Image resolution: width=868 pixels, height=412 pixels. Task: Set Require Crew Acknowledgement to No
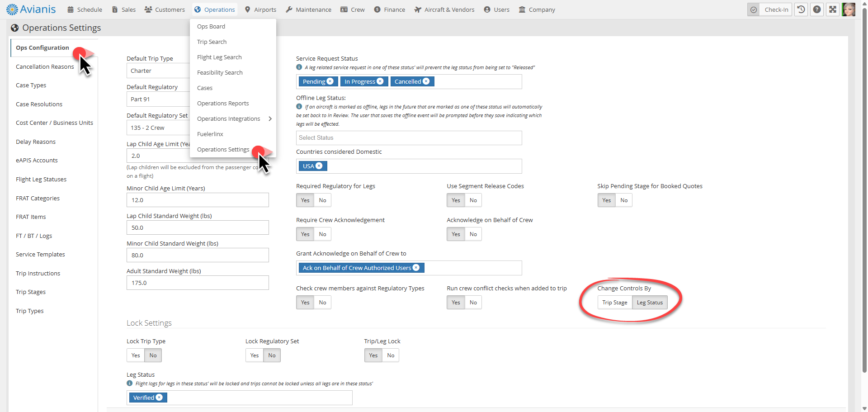point(322,234)
